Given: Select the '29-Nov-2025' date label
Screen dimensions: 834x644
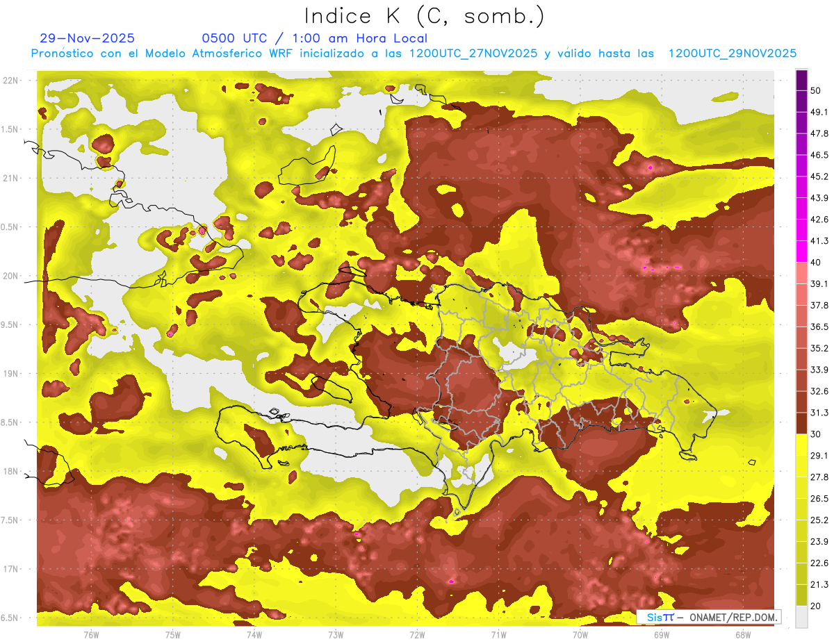Looking at the screenshot, I should (87, 38).
